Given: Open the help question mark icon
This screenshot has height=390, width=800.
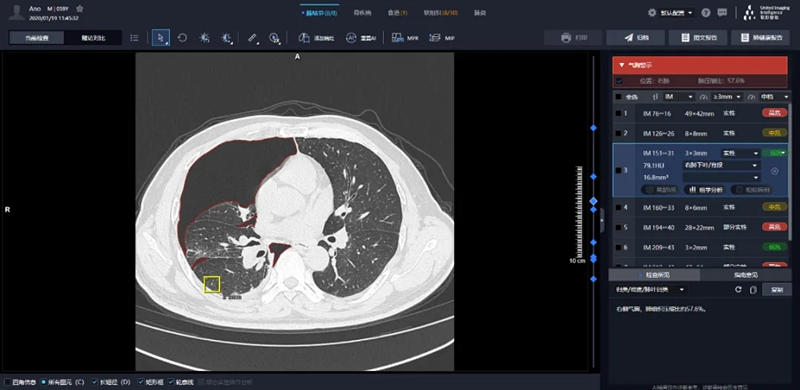Looking at the screenshot, I should [x=706, y=13].
